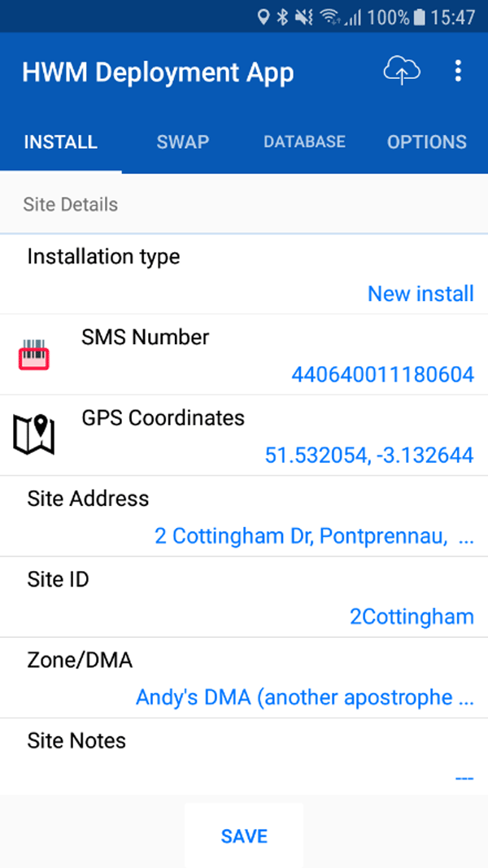The width and height of the screenshot is (488, 868).
Task: Tap the muted sound status icon
Action: pyautogui.click(x=305, y=17)
